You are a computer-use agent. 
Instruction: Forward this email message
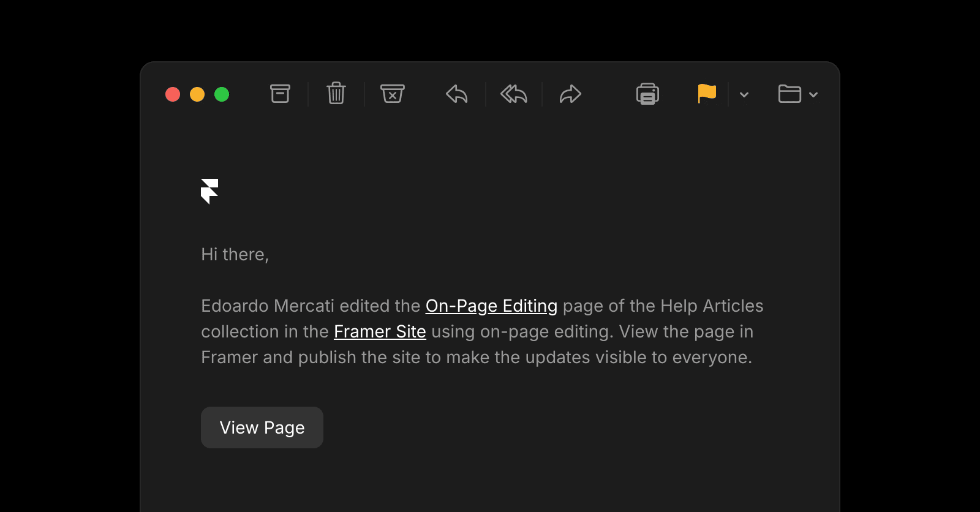[570, 94]
